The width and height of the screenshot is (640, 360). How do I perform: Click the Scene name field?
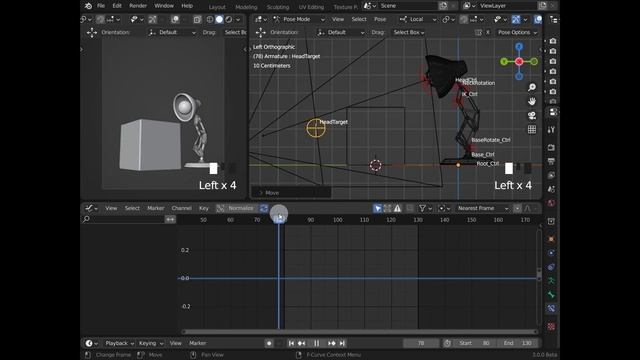408,6
